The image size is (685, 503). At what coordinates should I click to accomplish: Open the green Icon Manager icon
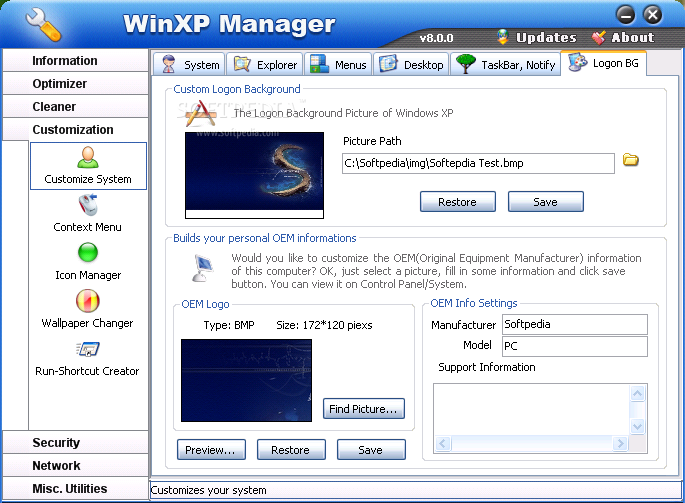tap(88, 253)
